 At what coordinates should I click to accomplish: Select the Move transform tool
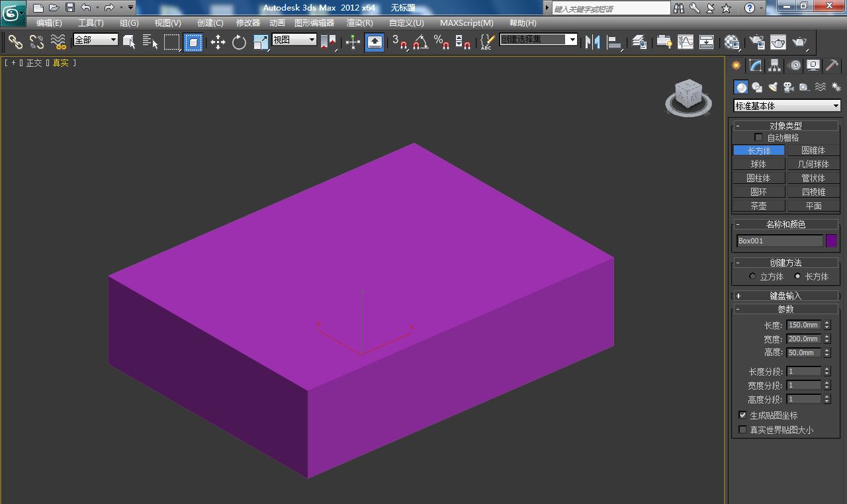(x=218, y=42)
